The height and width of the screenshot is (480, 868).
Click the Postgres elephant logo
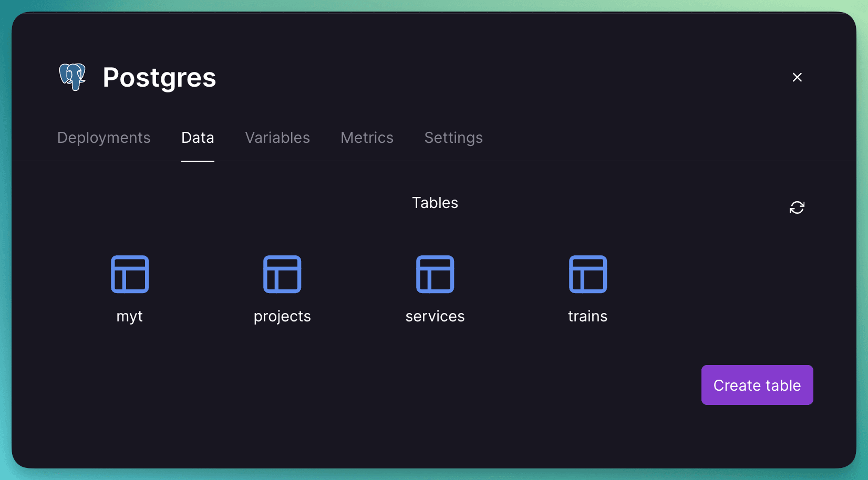(73, 77)
